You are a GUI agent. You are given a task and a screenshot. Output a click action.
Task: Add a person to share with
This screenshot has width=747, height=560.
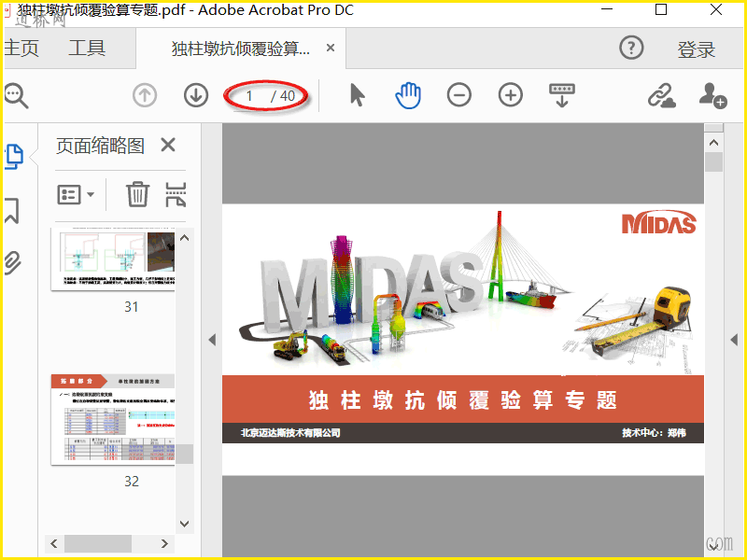pos(712,95)
